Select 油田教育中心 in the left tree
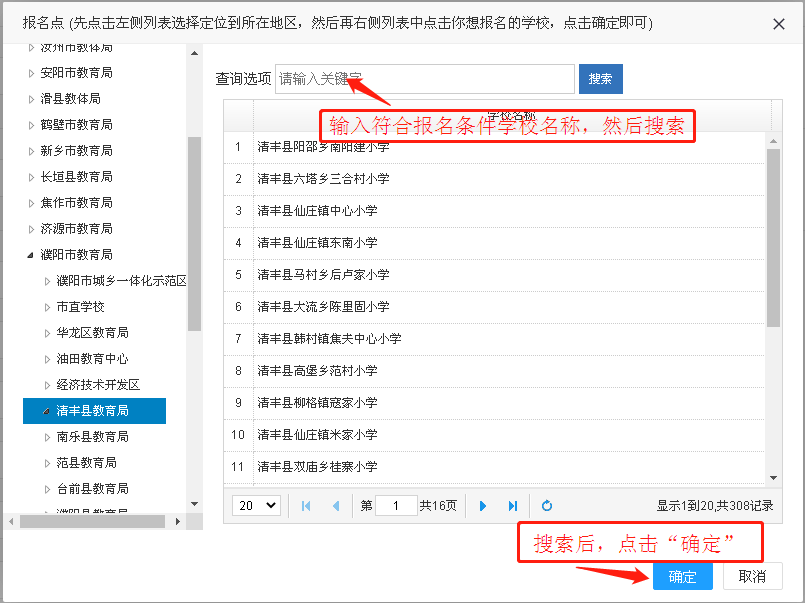 click(x=92, y=358)
